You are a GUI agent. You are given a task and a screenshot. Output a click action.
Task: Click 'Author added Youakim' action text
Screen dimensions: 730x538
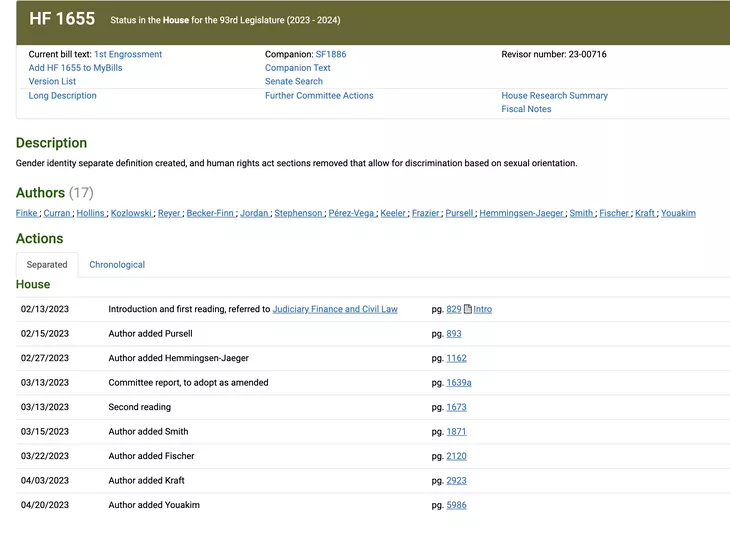coord(154,505)
